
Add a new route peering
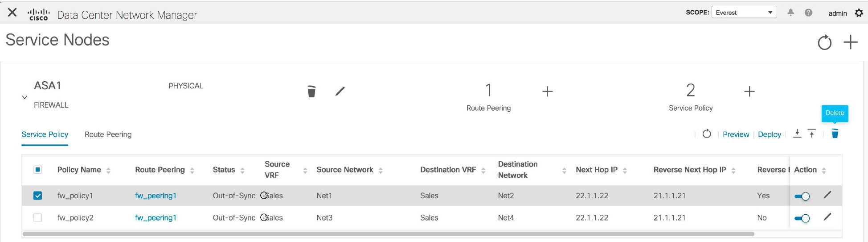tap(547, 92)
